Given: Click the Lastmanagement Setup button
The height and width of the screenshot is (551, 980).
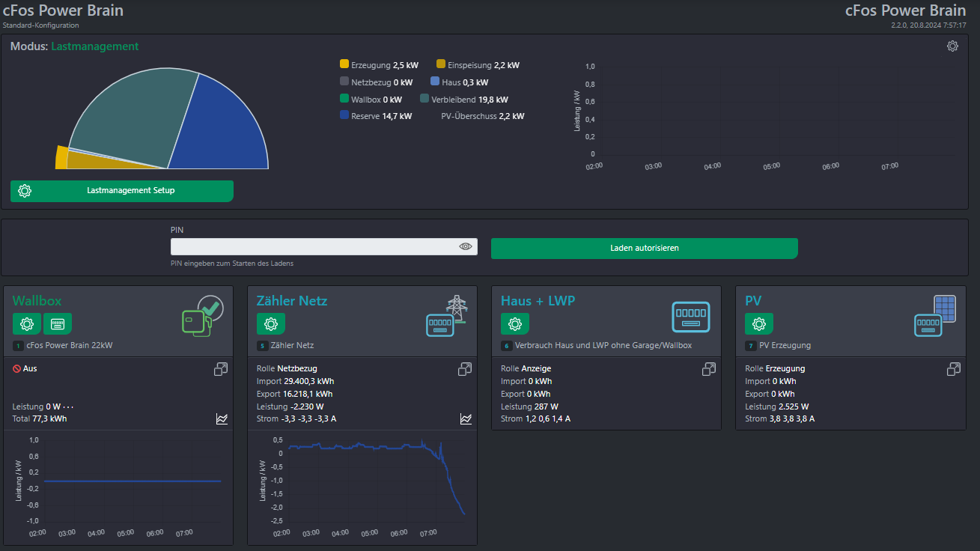Looking at the screenshot, I should tap(122, 191).
